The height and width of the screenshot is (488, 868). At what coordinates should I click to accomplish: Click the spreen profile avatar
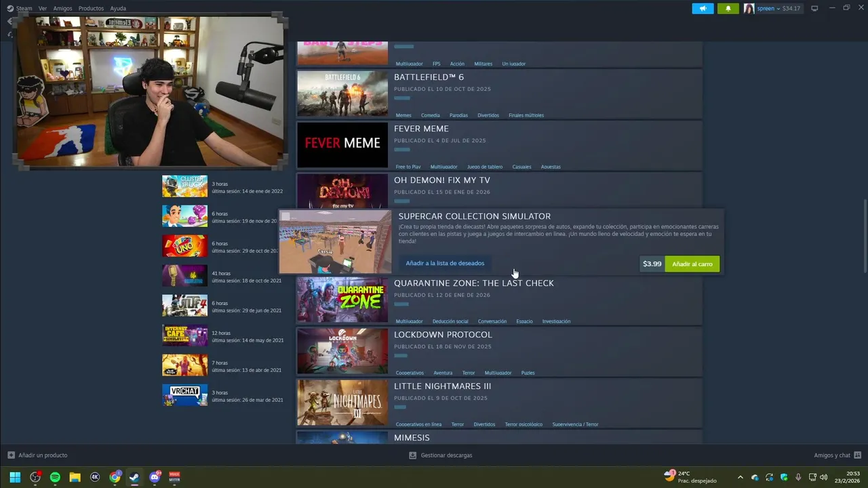coord(749,8)
